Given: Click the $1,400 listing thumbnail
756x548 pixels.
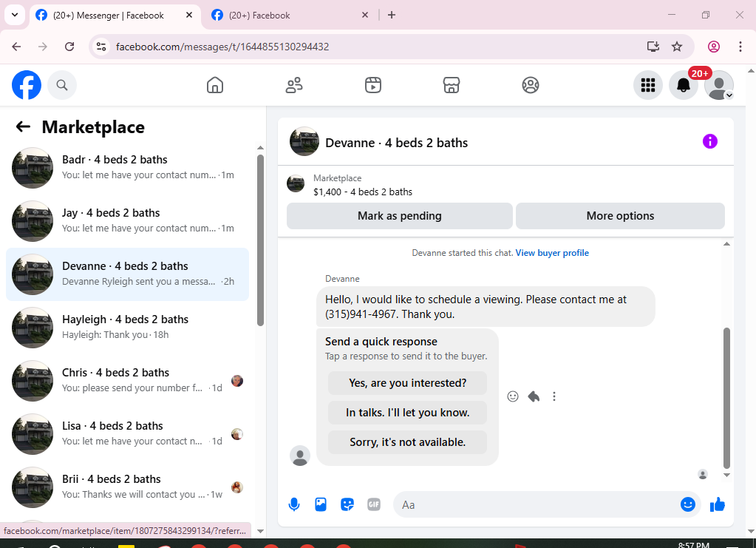Looking at the screenshot, I should point(296,184).
